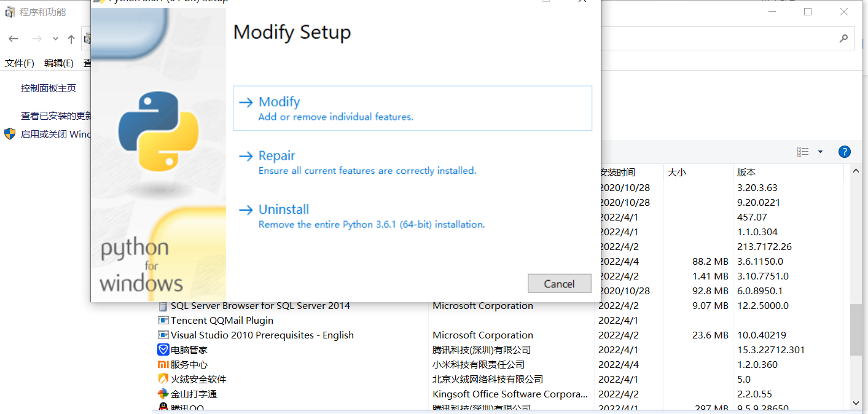The image size is (868, 414).
Task: Click the 电脑管家 shield icon
Action: [163, 350]
